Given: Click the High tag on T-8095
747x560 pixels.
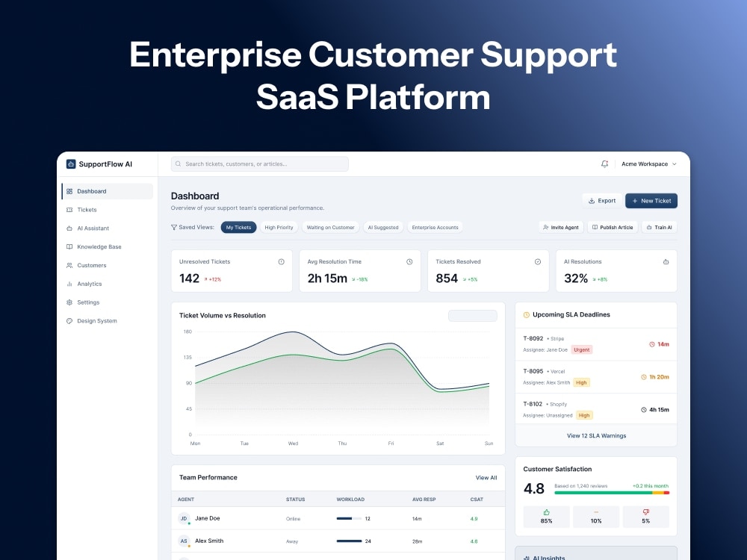Looking at the screenshot, I should [x=581, y=382].
